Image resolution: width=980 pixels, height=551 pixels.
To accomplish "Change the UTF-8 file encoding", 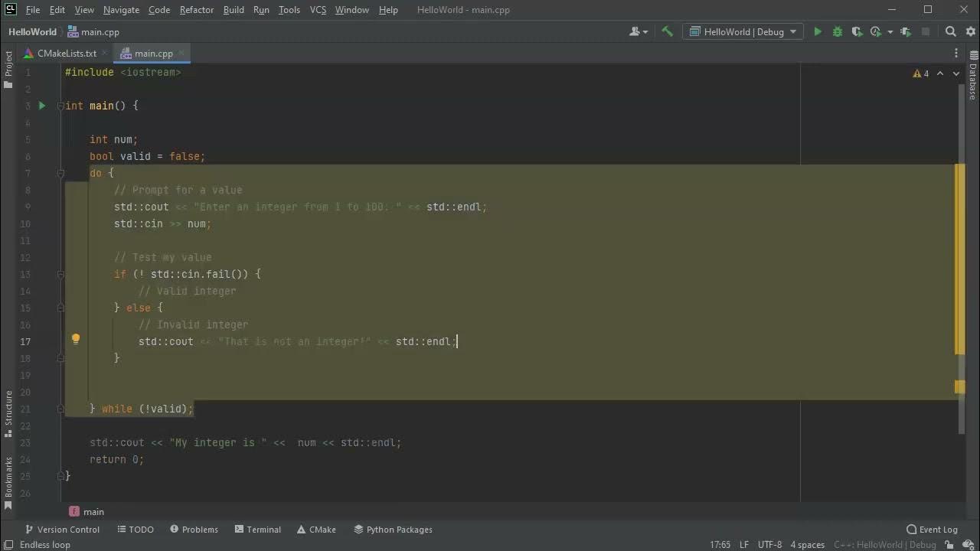I will tap(769, 545).
